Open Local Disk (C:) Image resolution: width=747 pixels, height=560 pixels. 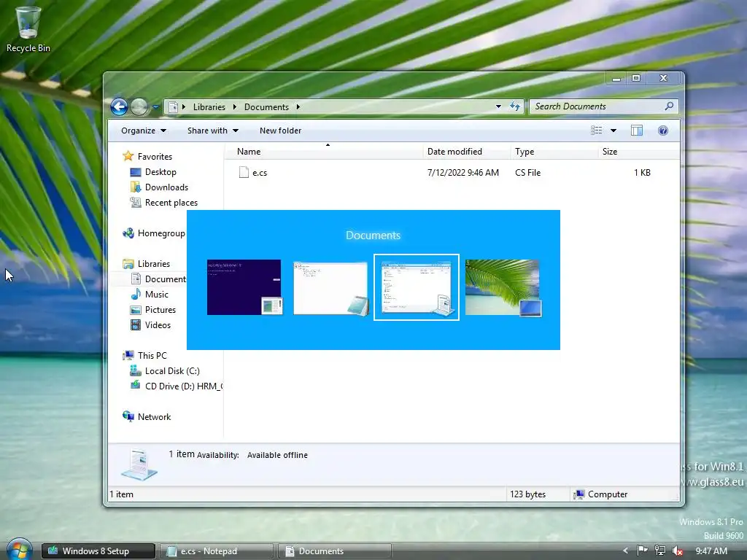pyautogui.click(x=172, y=371)
